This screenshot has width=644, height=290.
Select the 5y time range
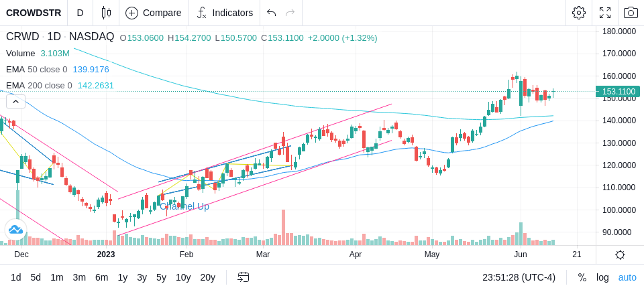click(161, 278)
